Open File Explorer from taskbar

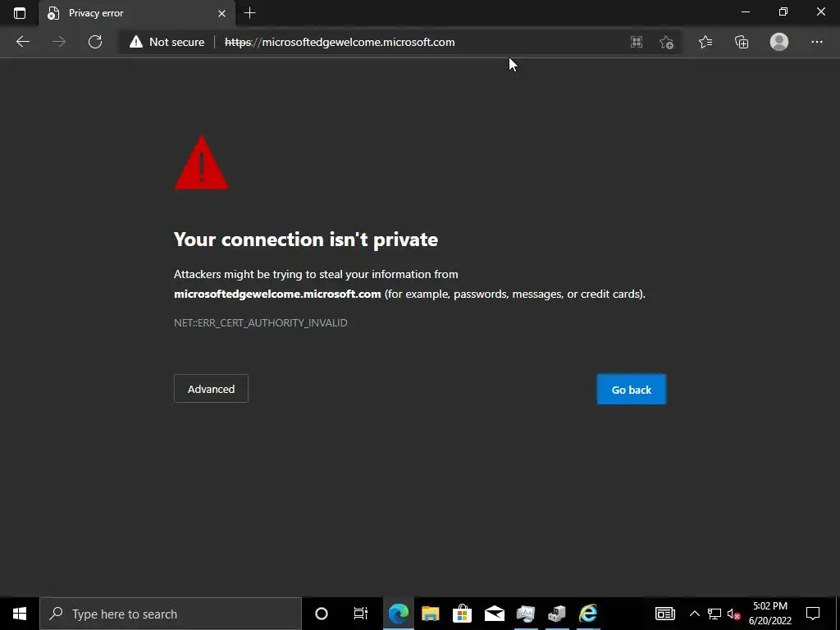point(430,614)
